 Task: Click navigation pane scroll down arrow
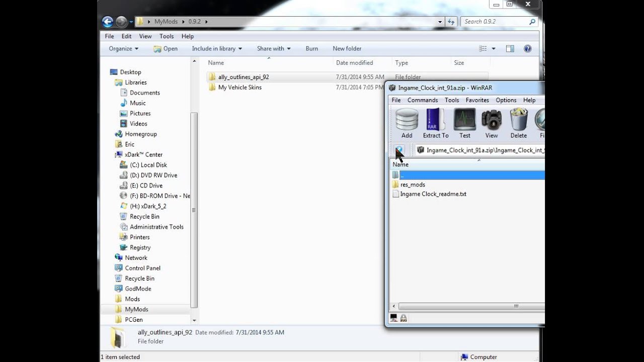click(x=194, y=320)
